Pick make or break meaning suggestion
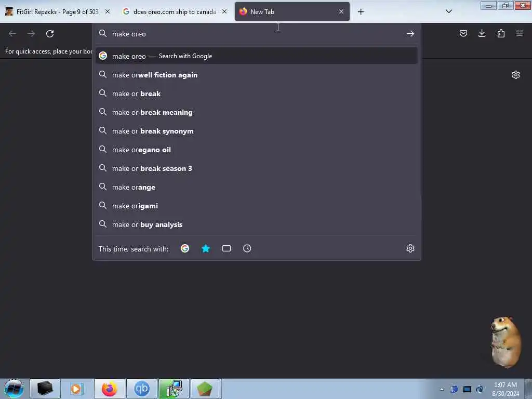 coord(256,112)
